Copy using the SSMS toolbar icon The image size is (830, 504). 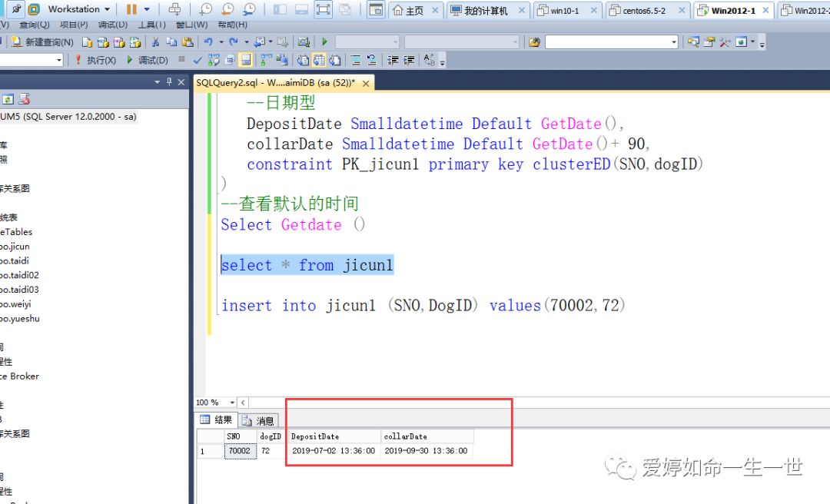171,41
